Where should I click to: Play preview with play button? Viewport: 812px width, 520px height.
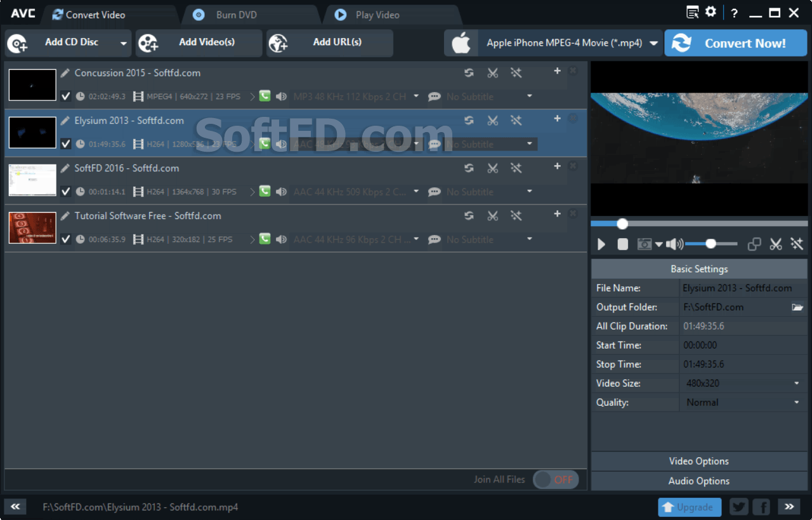pos(601,244)
